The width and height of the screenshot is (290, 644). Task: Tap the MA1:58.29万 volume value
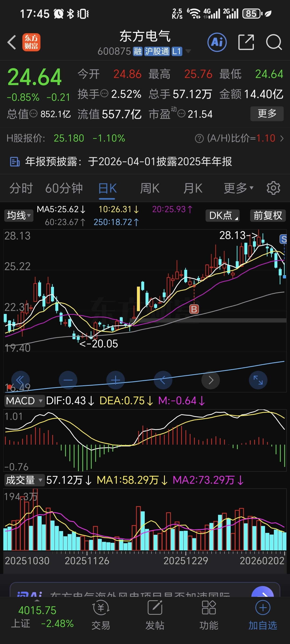click(x=132, y=480)
